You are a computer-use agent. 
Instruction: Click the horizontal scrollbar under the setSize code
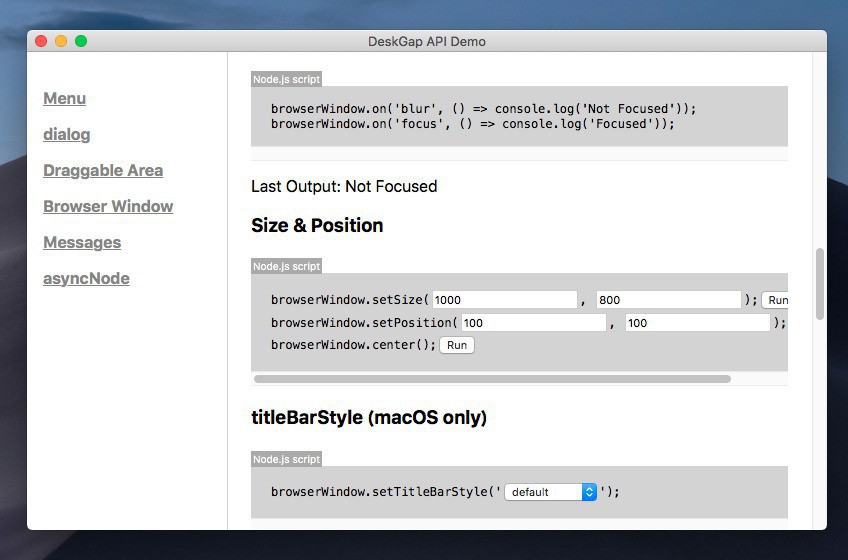tap(492, 379)
